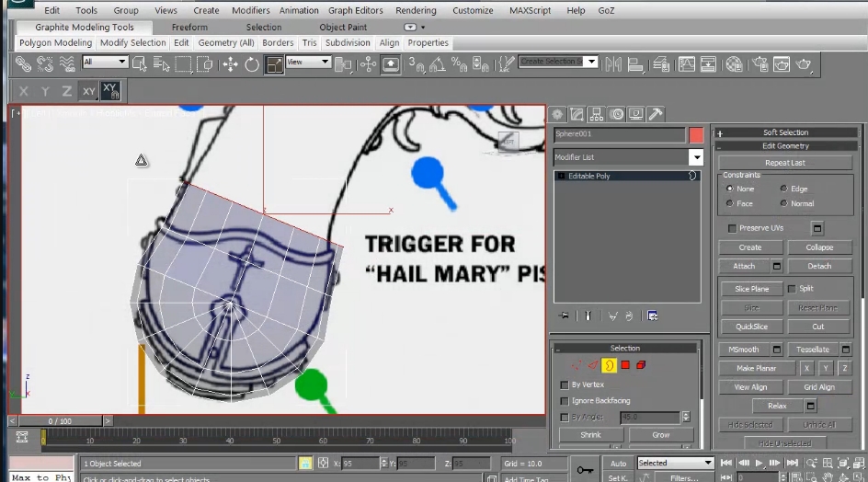The height and width of the screenshot is (482, 868).
Task: Click the Selection Lock Toggle icon
Action: pos(305,464)
